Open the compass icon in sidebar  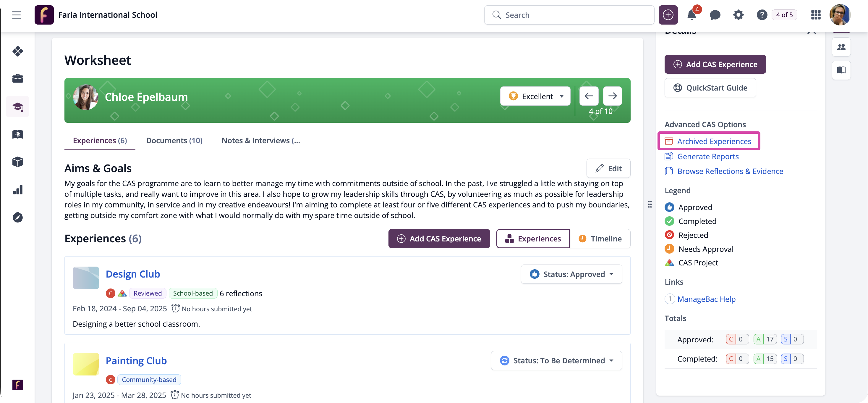(x=17, y=217)
